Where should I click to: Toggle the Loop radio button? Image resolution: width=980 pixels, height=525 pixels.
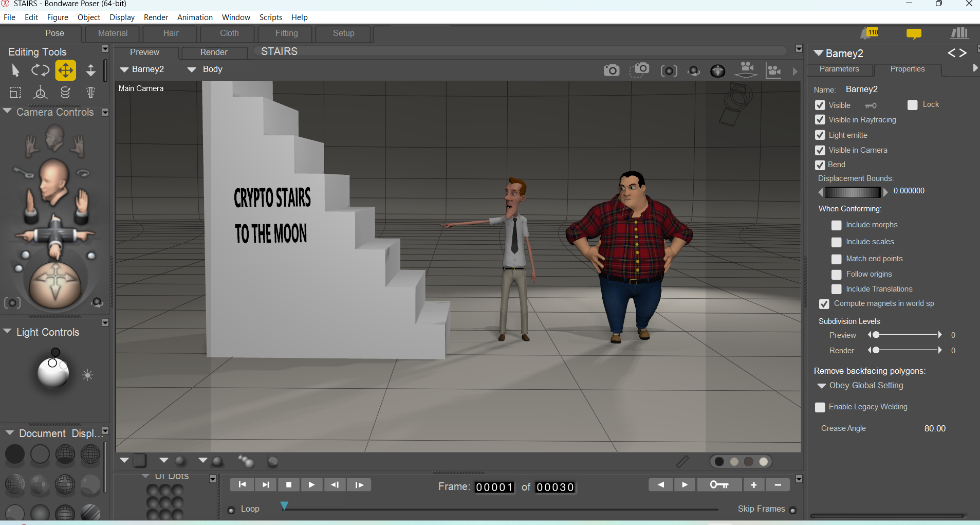231,510
